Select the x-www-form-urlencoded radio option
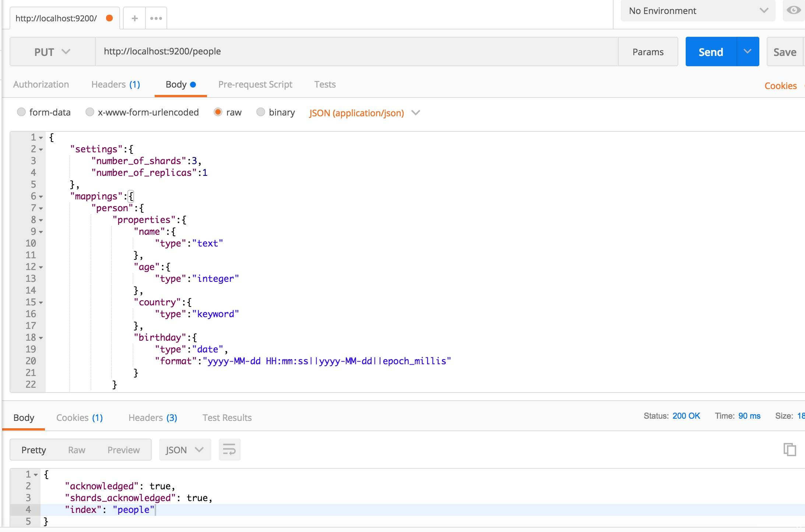 (x=89, y=112)
